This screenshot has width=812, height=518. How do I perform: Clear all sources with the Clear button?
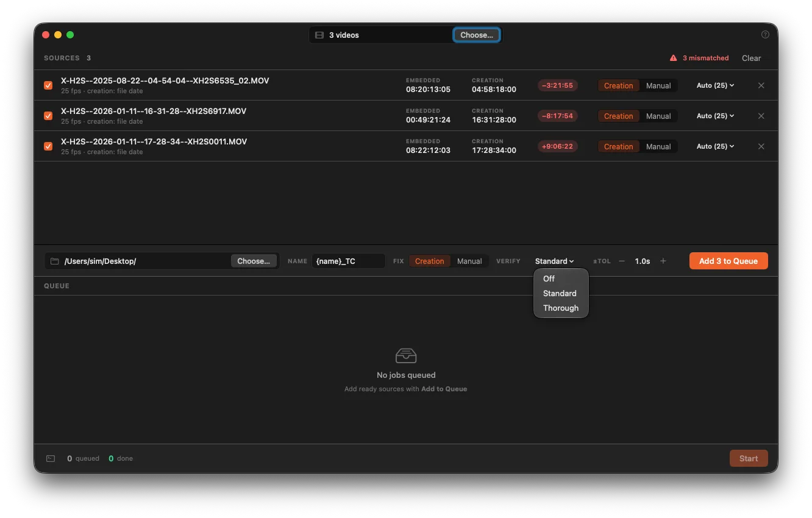point(751,58)
